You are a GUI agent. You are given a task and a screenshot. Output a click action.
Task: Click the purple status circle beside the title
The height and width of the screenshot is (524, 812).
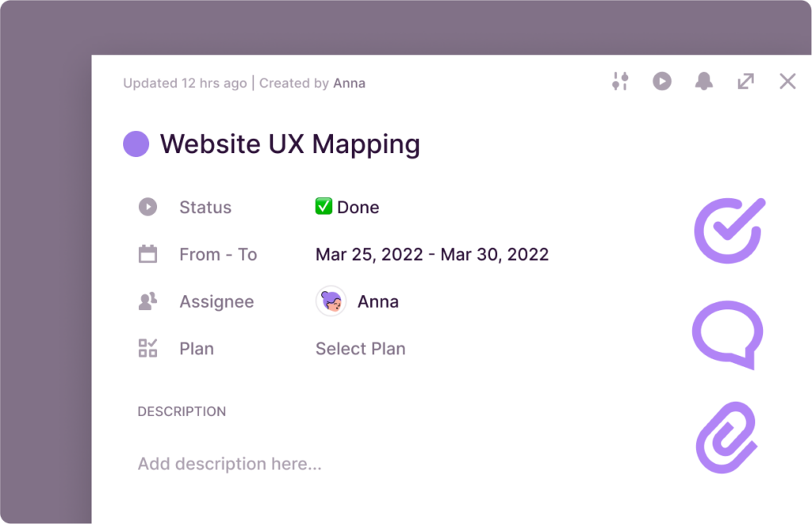pyautogui.click(x=136, y=144)
